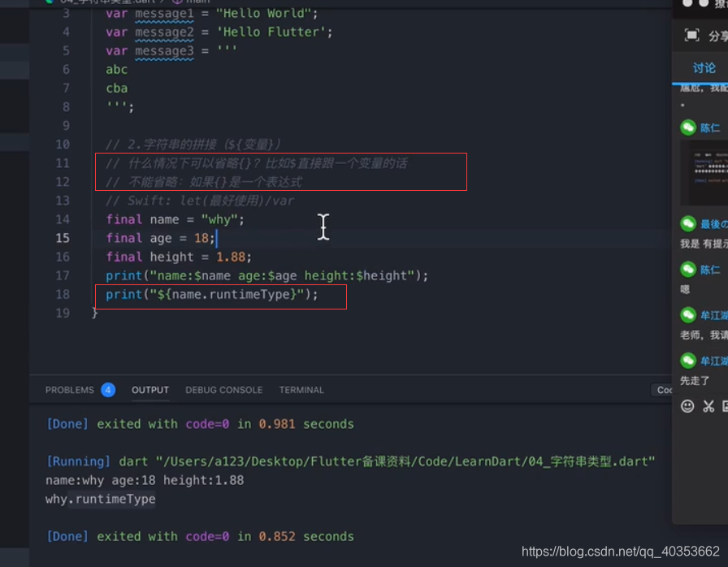Switch to the OUTPUT panel tab
This screenshot has height=567, width=728.
(x=150, y=390)
